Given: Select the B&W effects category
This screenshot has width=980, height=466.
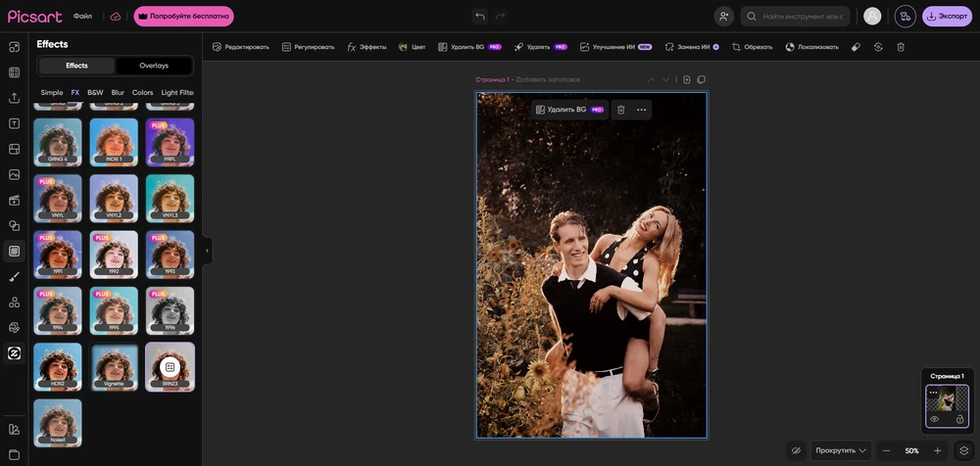Looking at the screenshot, I should pos(95,92).
